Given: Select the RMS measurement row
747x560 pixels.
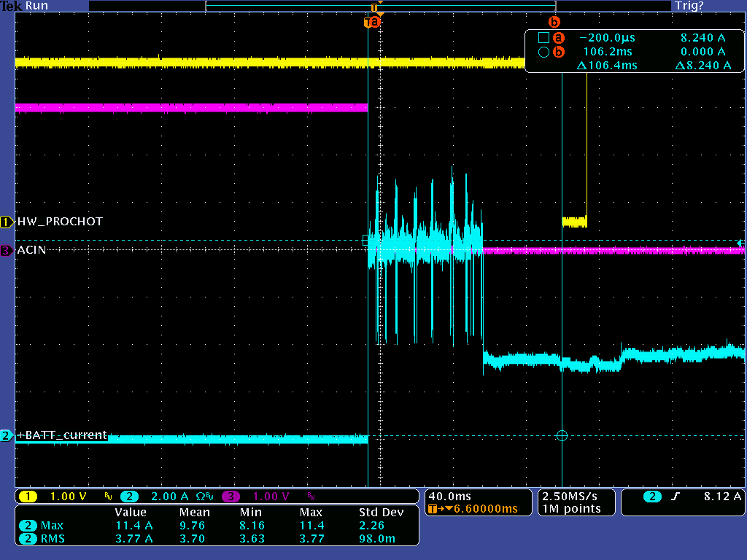Looking at the screenshot, I should pos(217,539).
